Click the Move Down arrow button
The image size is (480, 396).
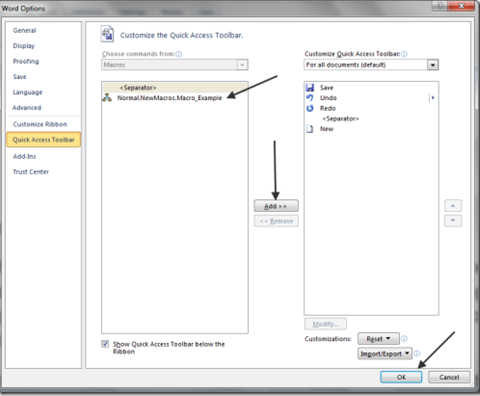(453, 220)
